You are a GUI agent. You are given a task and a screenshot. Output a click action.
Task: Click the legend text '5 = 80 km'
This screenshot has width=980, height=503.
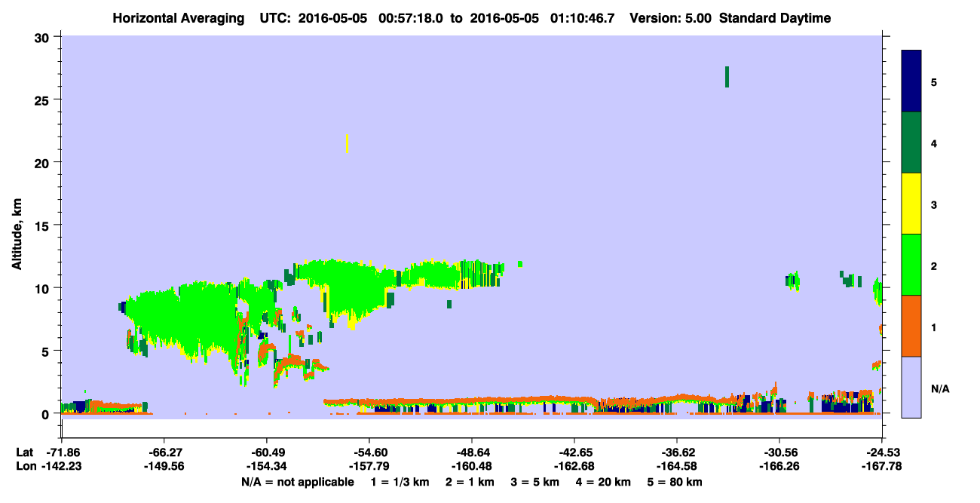coord(675,482)
